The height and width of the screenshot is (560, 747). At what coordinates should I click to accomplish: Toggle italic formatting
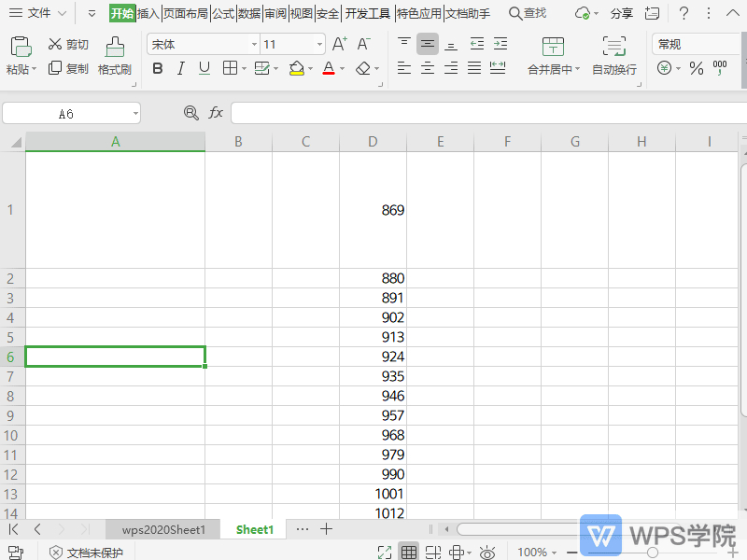click(180, 68)
